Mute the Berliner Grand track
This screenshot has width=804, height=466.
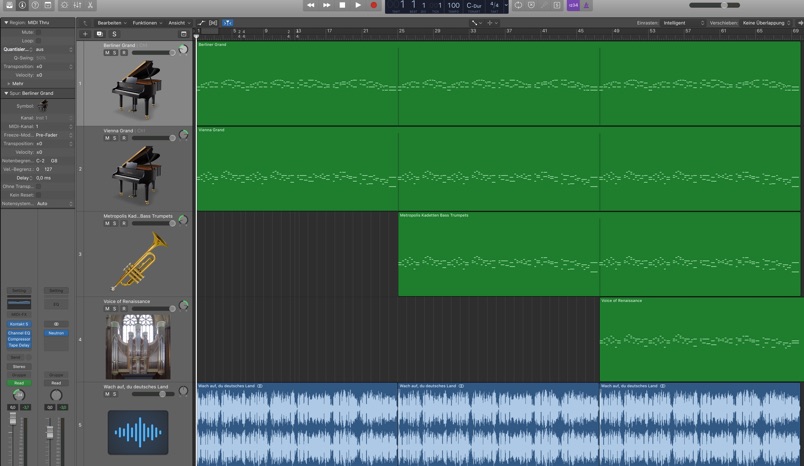107,53
